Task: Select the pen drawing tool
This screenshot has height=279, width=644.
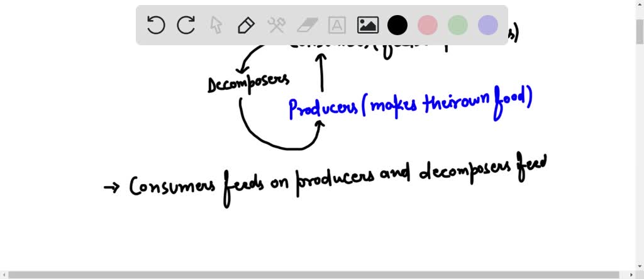Action: click(246, 25)
